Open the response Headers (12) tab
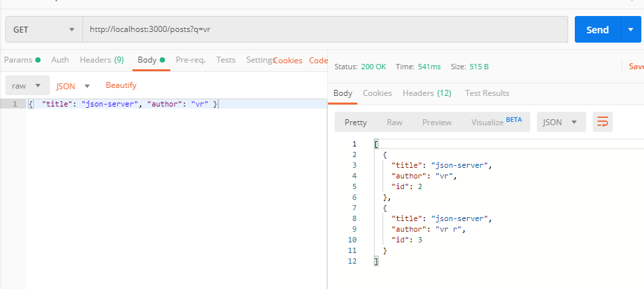This screenshot has height=289, width=644. (426, 93)
